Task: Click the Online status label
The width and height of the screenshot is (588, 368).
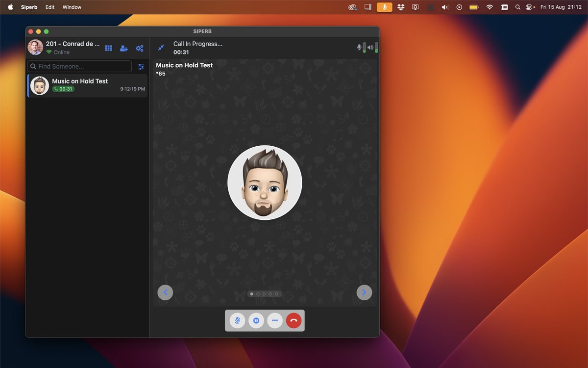Action: tap(62, 52)
